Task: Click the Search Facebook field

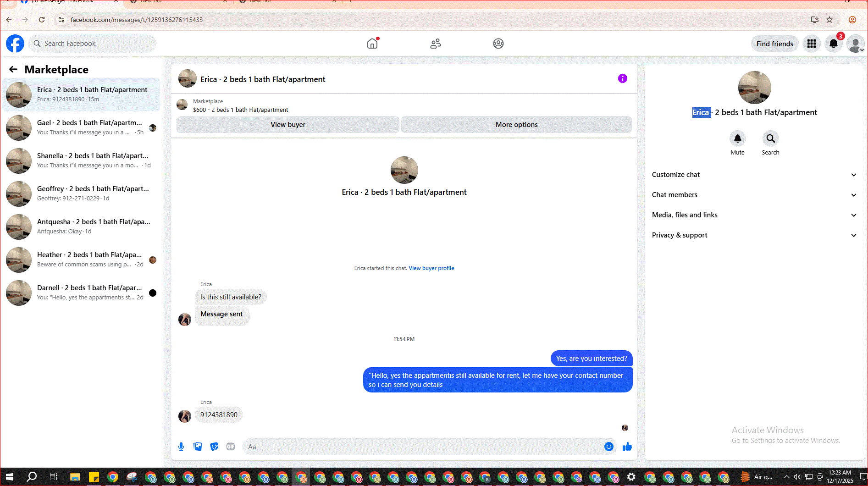Action: (x=93, y=44)
